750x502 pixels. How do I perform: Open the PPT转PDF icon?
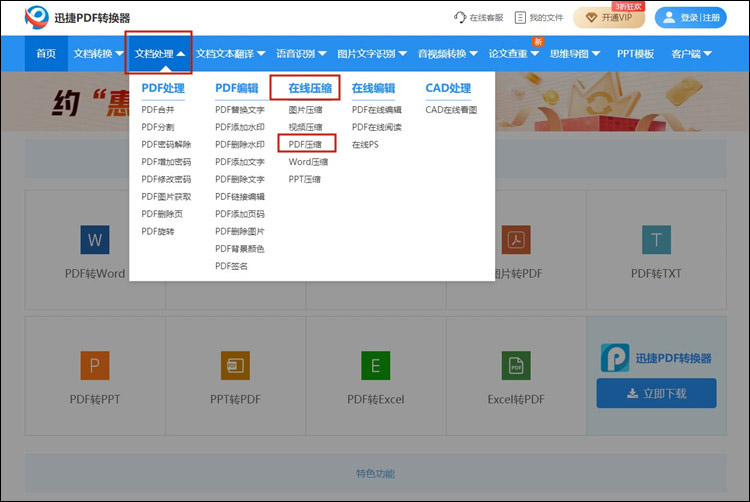(235, 365)
